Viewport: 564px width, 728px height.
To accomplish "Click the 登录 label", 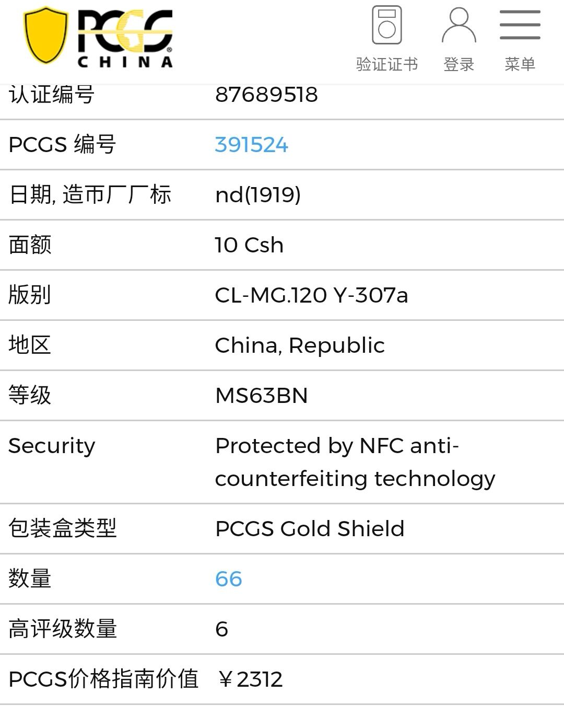I will pyautogui.click(x=459, y=64).
